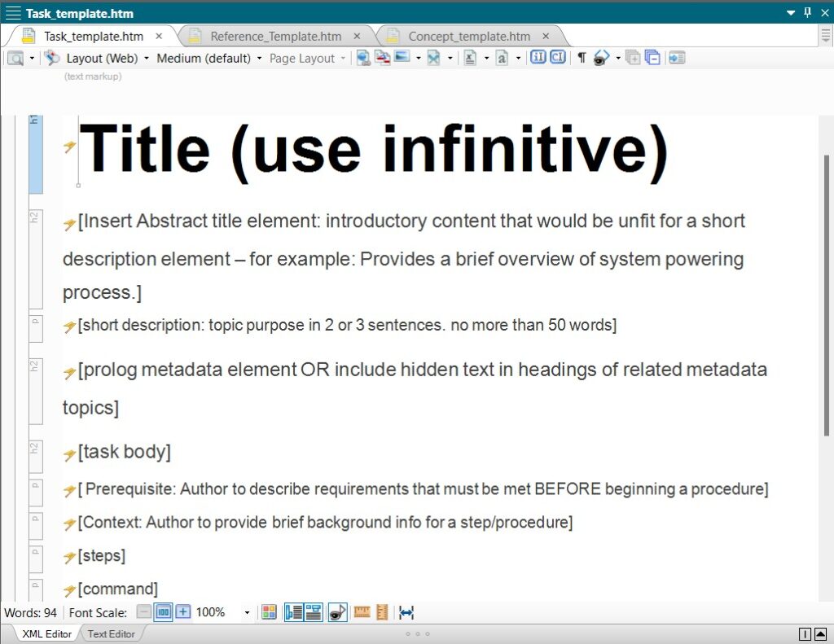
Task: Open the Medium (default) dropdown
Action: coord(259,58)
